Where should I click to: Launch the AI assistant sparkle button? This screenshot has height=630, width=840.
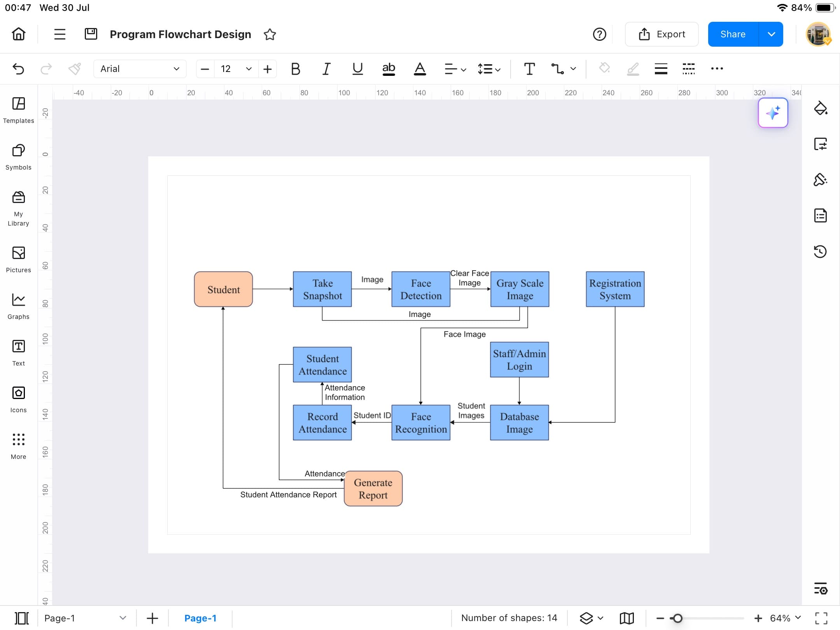[x=772, y=113]
